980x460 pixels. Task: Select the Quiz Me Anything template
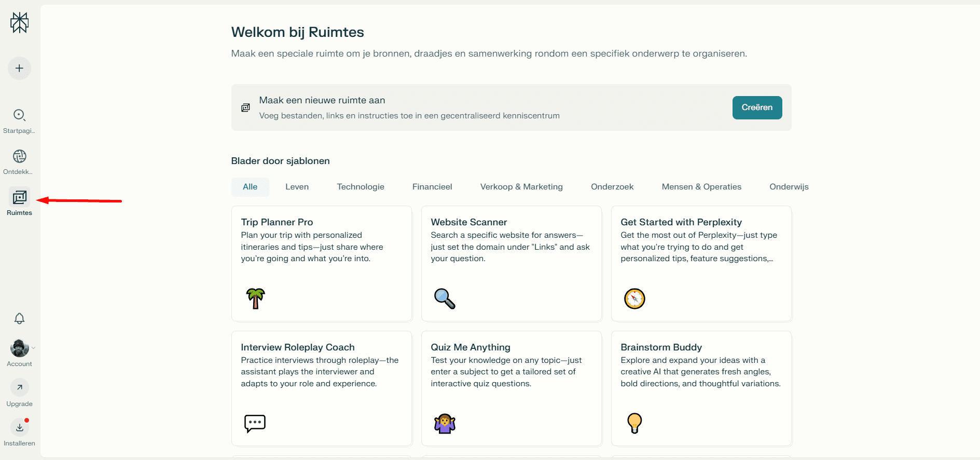(512, 388)
